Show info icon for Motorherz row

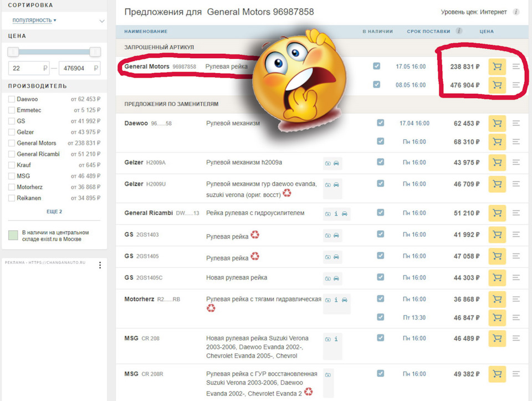(336, 300)
